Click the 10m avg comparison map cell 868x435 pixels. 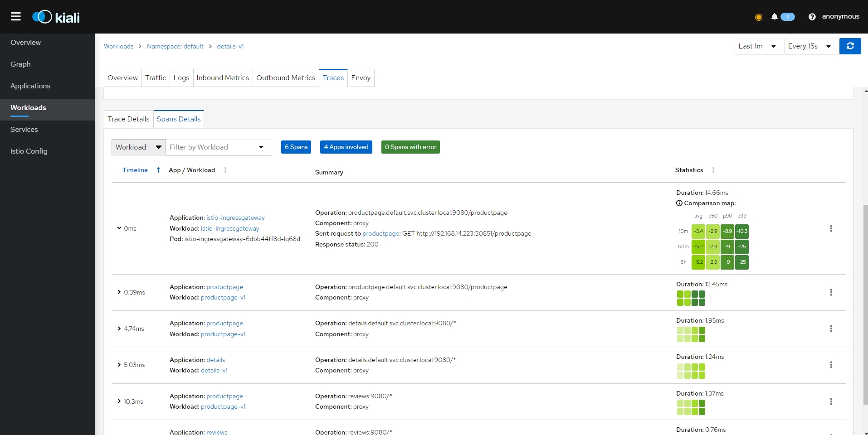tap(698, 231)
